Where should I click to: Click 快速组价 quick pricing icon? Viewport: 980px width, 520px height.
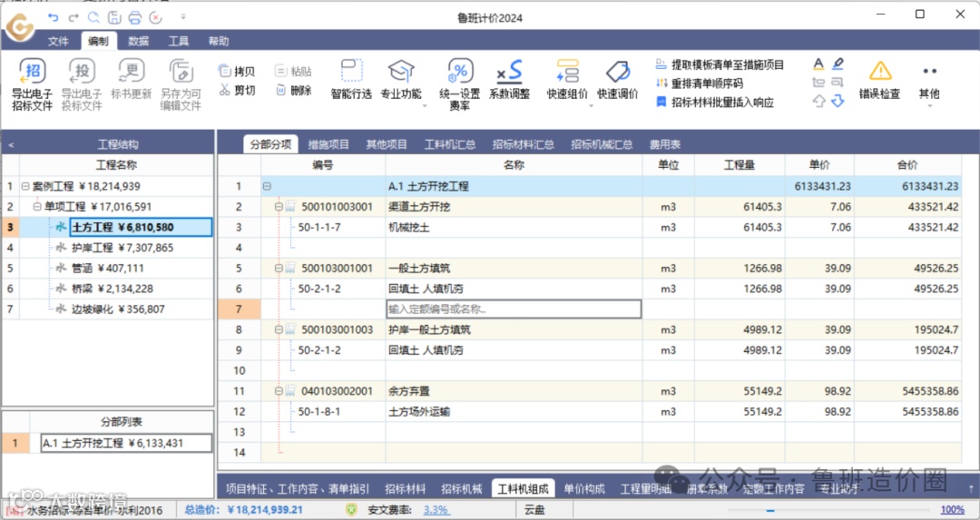coord(567,71)
